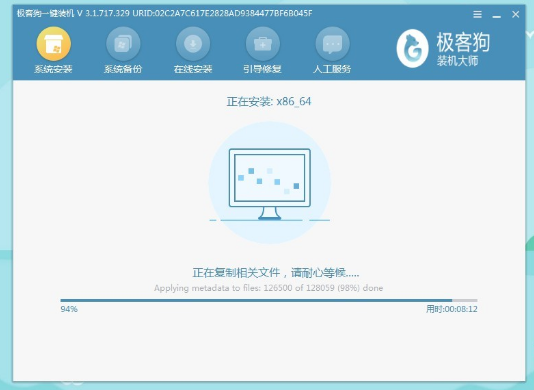Viewport: 534px width, 390px height.
Task: Click the 人工服务 support chat icon
Action: tap(332, 44)
